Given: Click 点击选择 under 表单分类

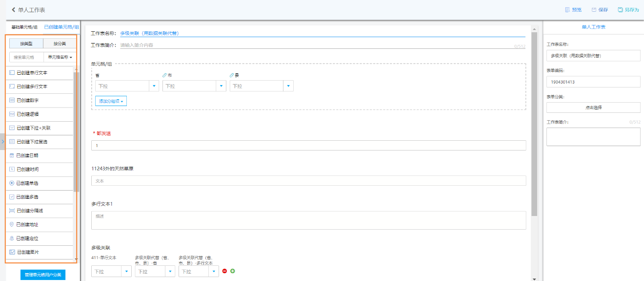Looking at the screenshot, I should pyautogui.click(x=593, y=108).
